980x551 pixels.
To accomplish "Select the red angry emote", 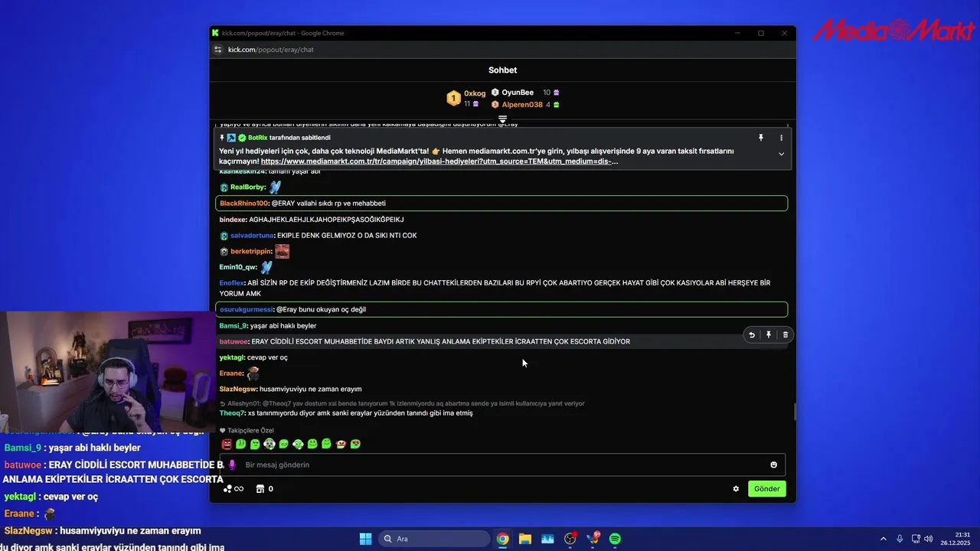I will pyautogui.click(x=227, y=444).
